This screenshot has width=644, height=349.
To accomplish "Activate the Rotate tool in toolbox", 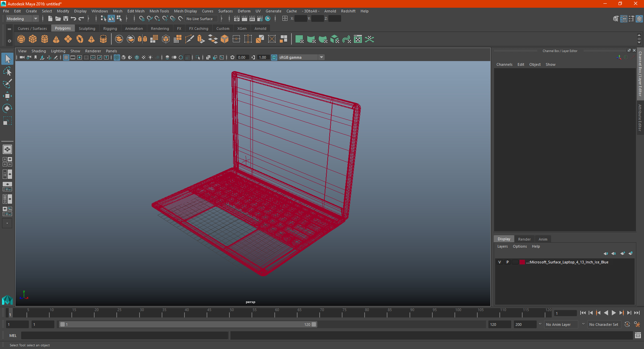I will pos(7,108).
